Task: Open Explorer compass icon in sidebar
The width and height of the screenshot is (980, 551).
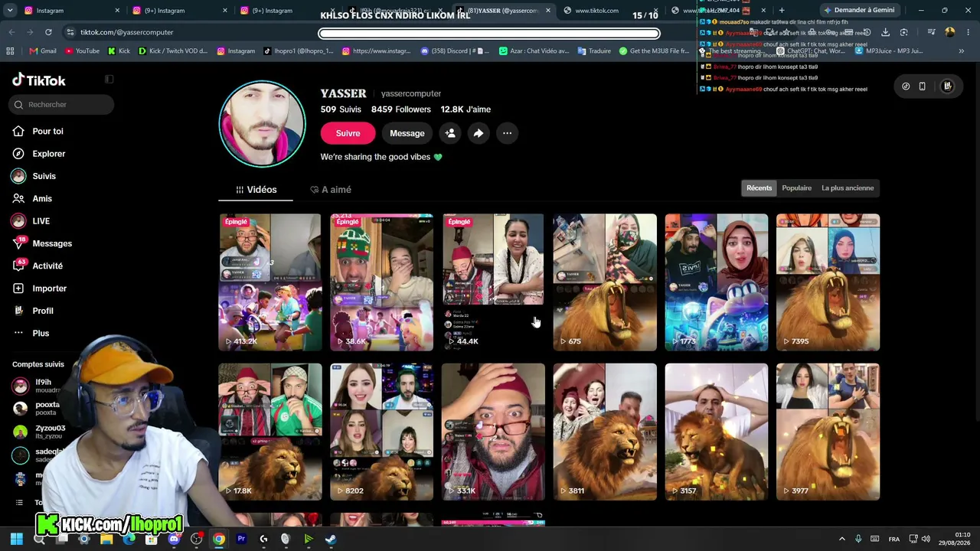Action: [18, 154]
